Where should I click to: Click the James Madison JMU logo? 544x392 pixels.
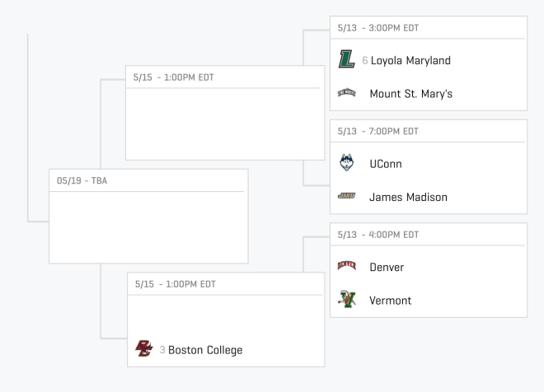tap(346, 196)
